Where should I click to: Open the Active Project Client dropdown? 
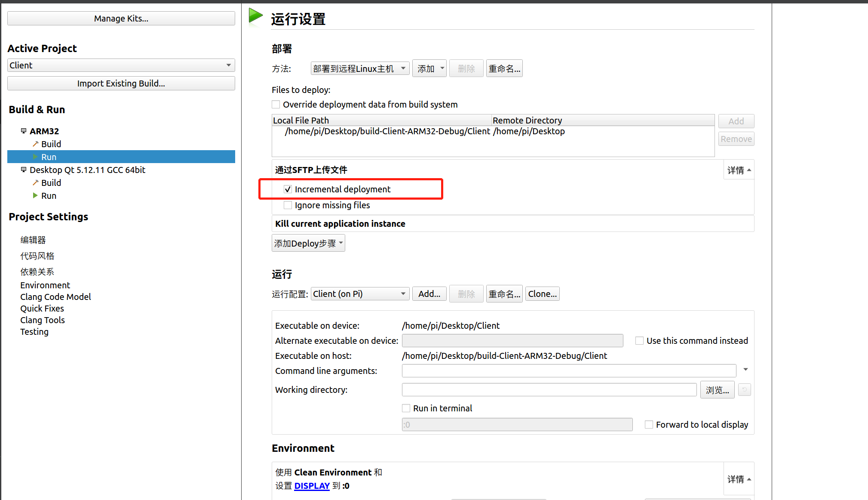pyautogui.click(x=121, y=65)
